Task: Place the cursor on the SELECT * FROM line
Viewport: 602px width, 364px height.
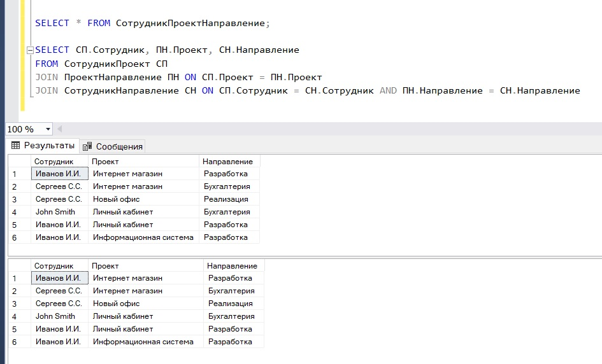Action: point(153,23)
